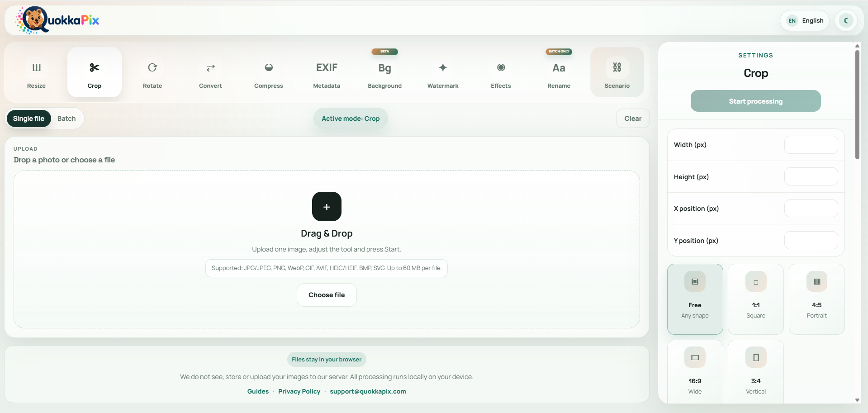
Task: Switch to Batch mode
Action: tap(66, 119)
